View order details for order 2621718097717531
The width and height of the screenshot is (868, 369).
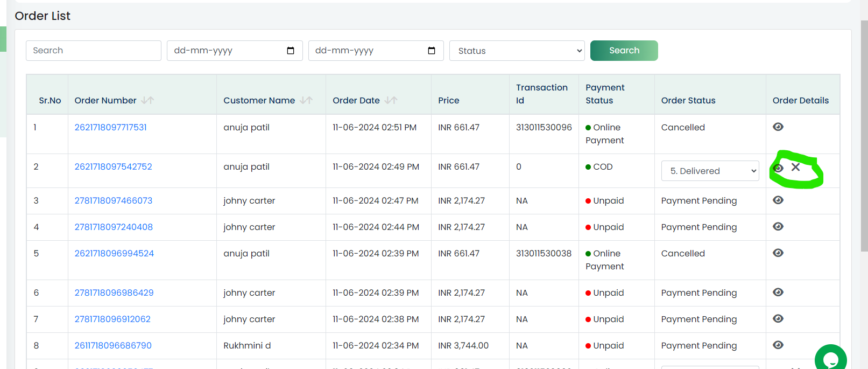(x=778, y=127)
